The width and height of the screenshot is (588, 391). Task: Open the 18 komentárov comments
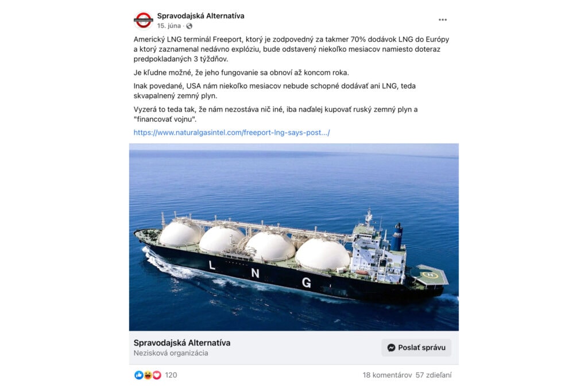(387, 375)
